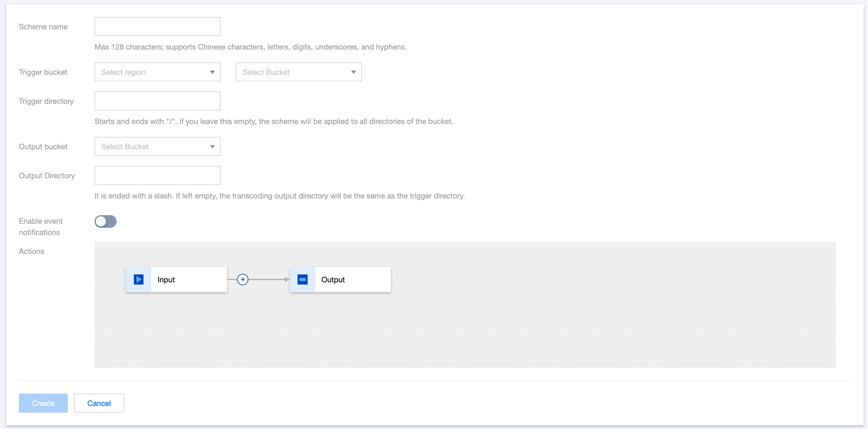Select the Output node box

[352, 279]
